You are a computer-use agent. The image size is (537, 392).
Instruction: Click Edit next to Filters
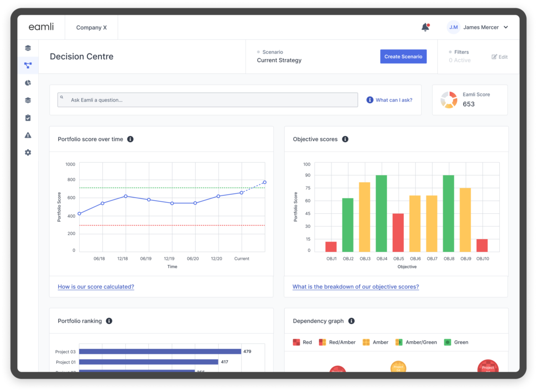click(x=499, y=57)
